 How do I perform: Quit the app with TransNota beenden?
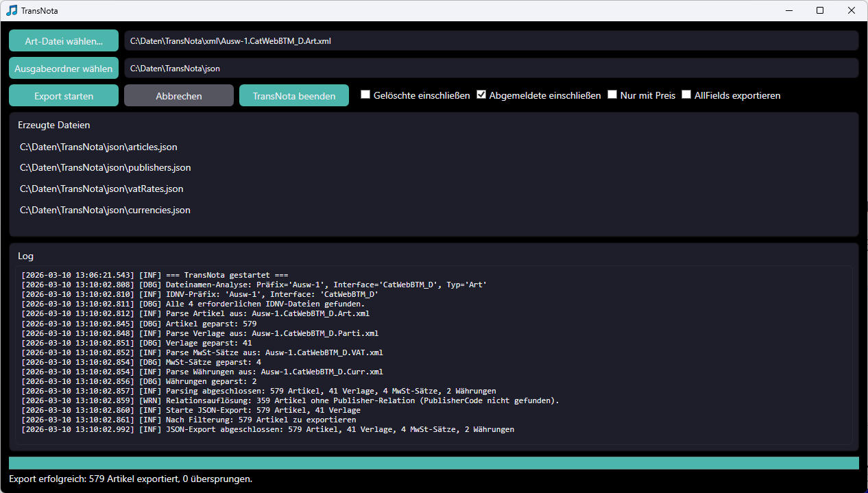[293, 95]
